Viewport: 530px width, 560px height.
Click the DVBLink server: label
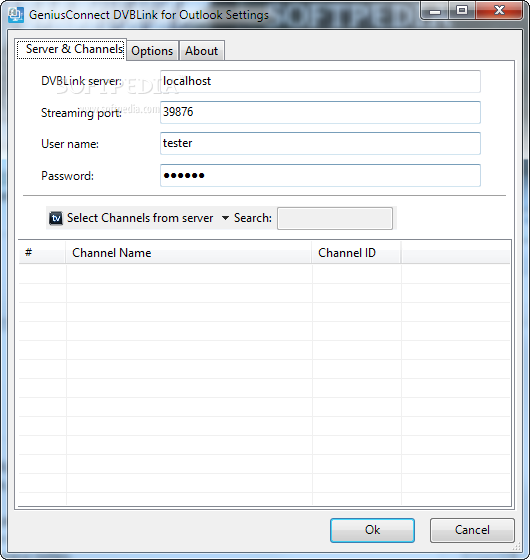coord(81,81)
